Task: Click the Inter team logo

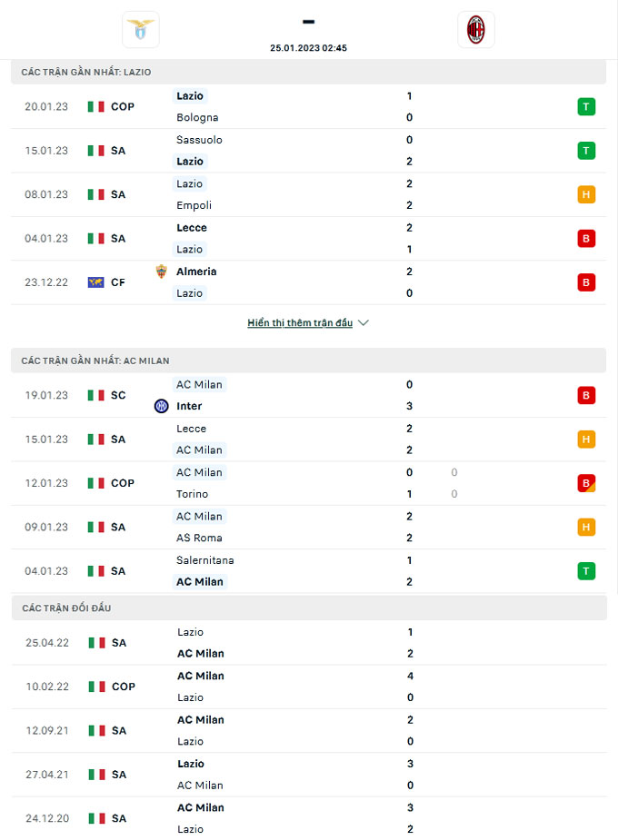Action: coord(162,406)
